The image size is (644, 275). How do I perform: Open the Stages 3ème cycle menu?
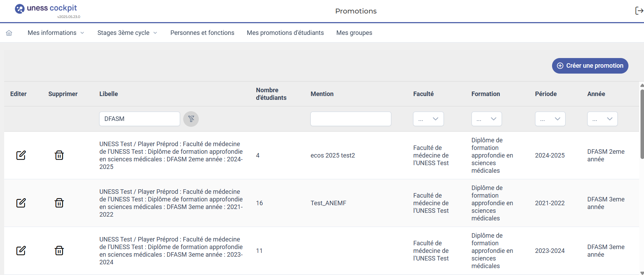coord(127,33)
